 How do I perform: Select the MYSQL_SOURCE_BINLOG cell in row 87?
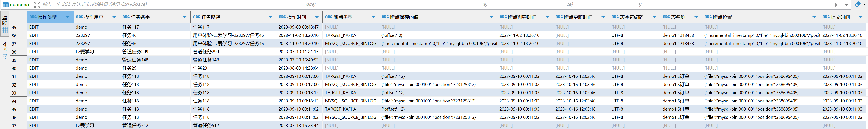point(350,44)
